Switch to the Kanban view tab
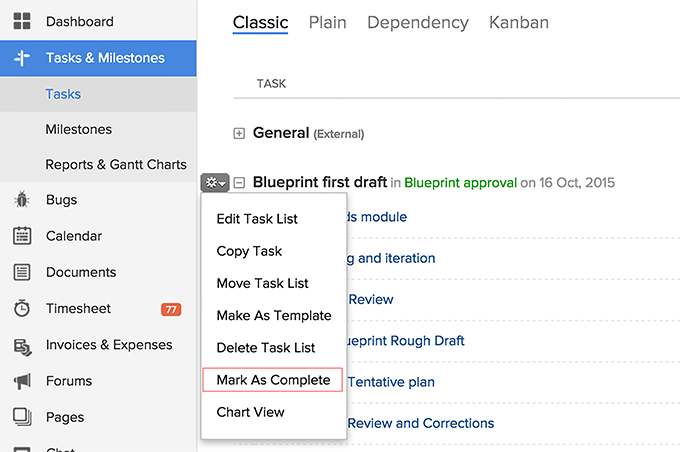Image resolution: width=680 pixels, height=452 pixels. (518, 22)
